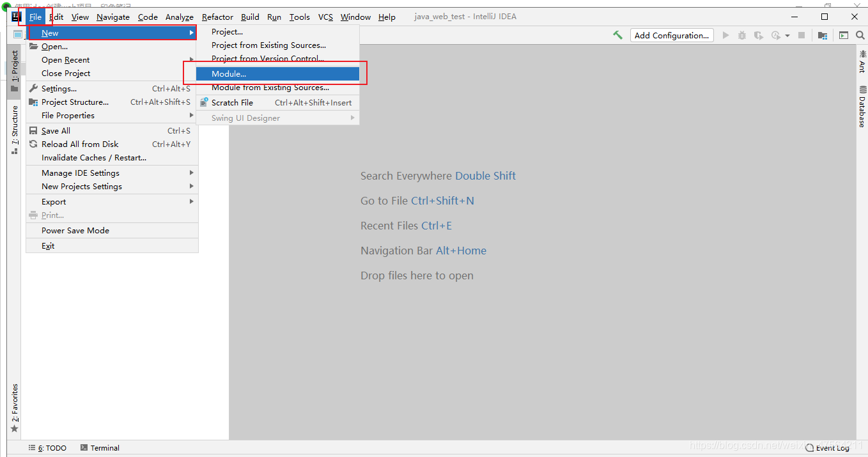Select Project... in the New submenu
The image size is (868, 457).
tap(277, 31)
